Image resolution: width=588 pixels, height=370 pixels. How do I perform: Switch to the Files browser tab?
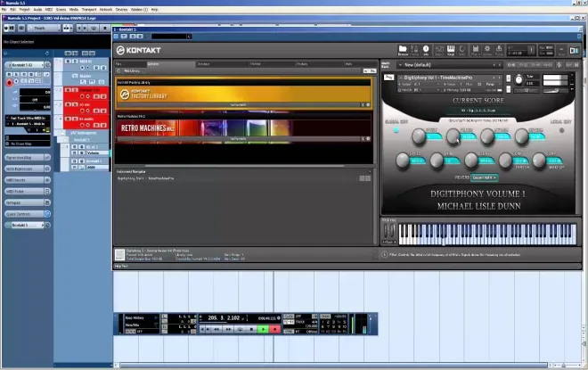pyautogui.click(x=130, y=64)
